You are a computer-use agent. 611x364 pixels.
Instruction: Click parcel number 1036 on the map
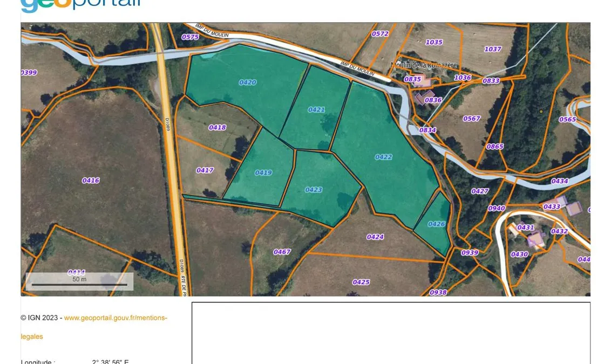[x=463, y=78]
